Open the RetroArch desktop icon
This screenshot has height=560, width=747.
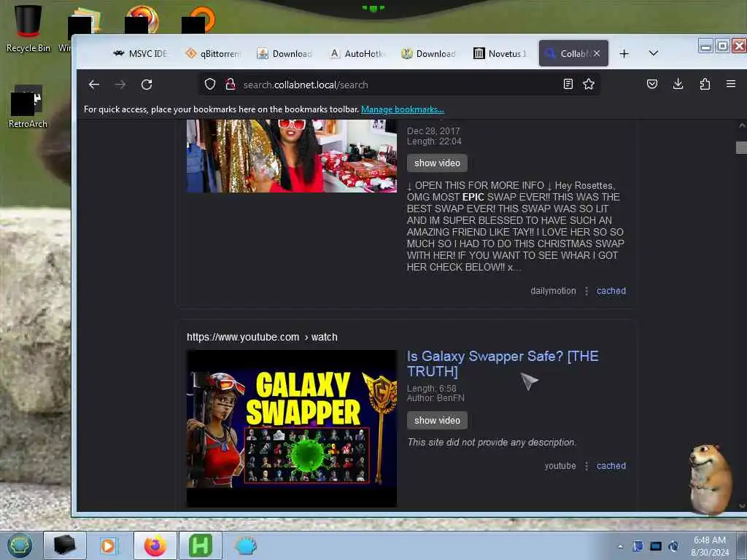28,106
